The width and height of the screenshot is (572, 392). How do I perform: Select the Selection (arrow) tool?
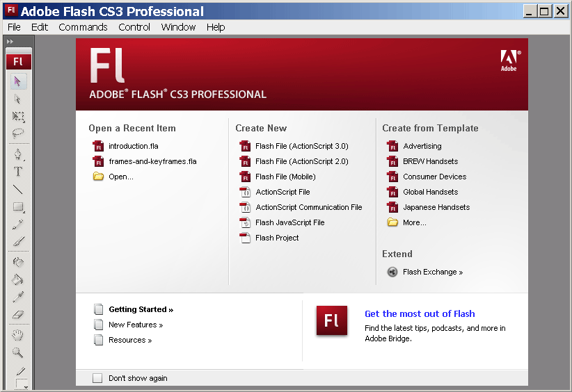point(18,81)
